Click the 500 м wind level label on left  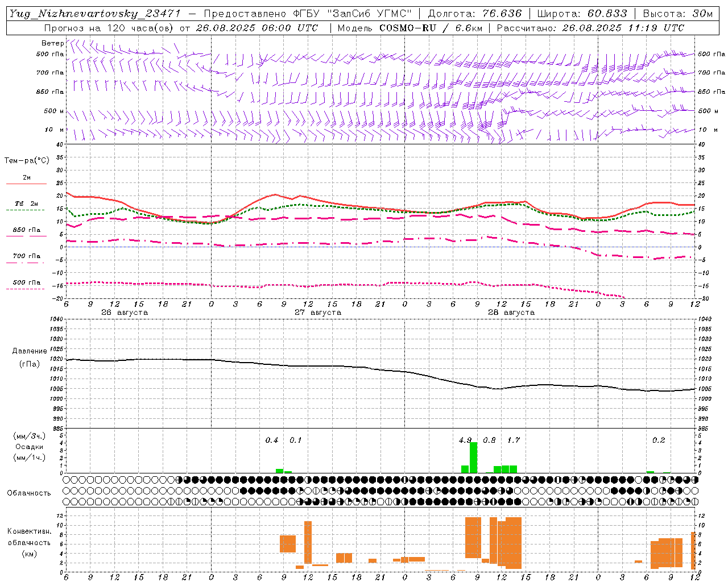point(54,111)
